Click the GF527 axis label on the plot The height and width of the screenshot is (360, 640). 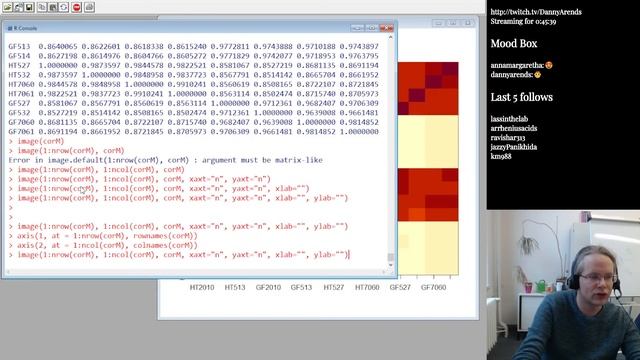point(400,287)
